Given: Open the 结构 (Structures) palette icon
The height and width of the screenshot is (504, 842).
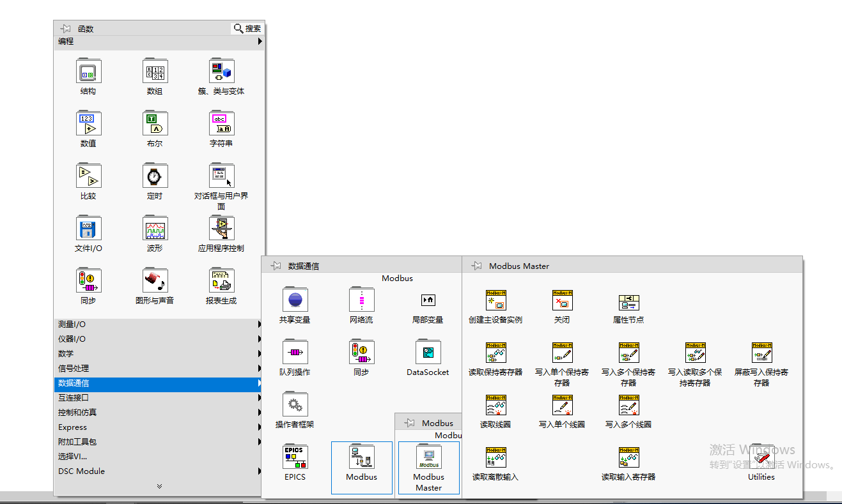Looking at the screenshot, I should click(88, 71).
